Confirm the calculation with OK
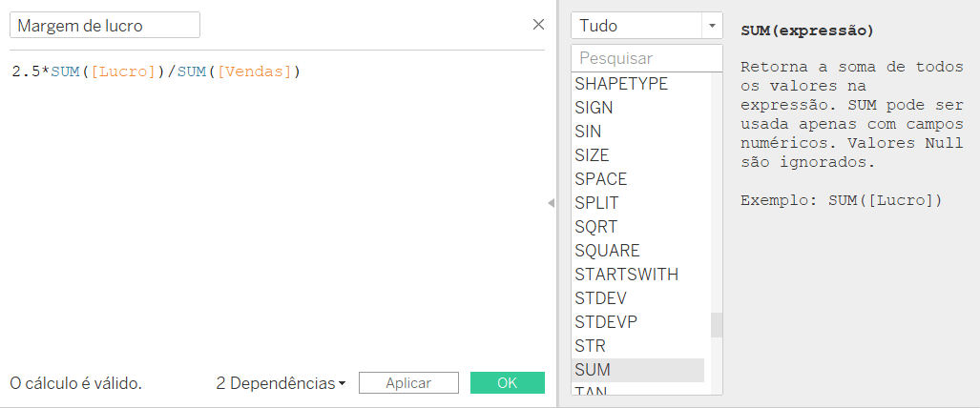Viewport: 980px width, 408px height. tap(508, 383)
